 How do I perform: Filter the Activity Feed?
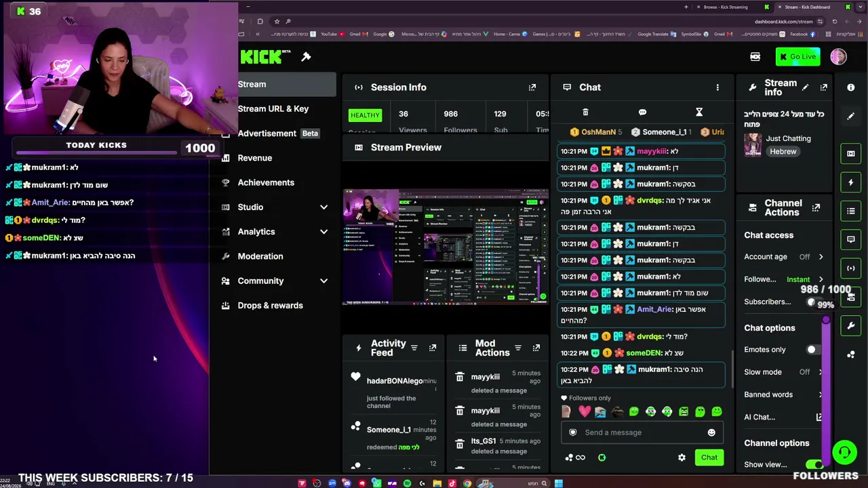(x=414, y=348)
